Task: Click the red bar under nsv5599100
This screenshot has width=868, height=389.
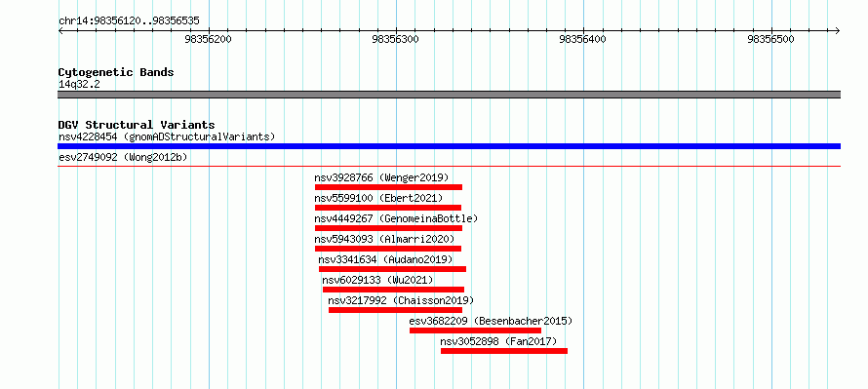Action: coord(388,208)
